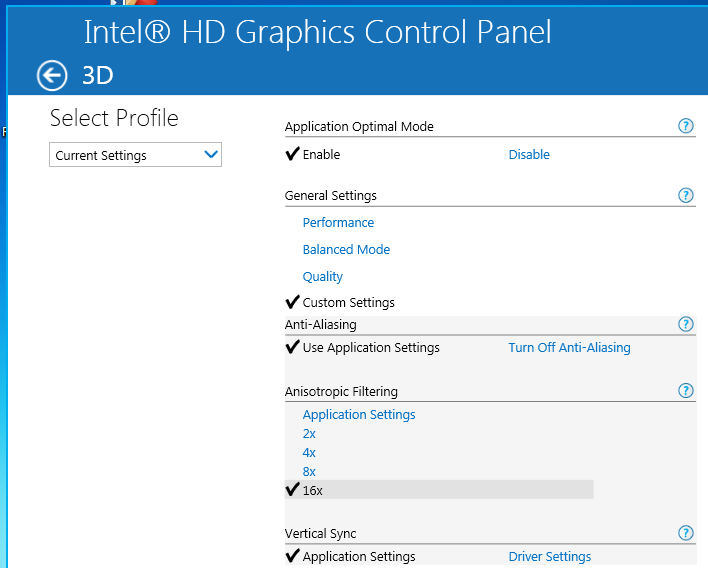This screenshot has height=568, width=708.
Task: Click the Vertical Sync heading text
Action: (x=320, y=534)
